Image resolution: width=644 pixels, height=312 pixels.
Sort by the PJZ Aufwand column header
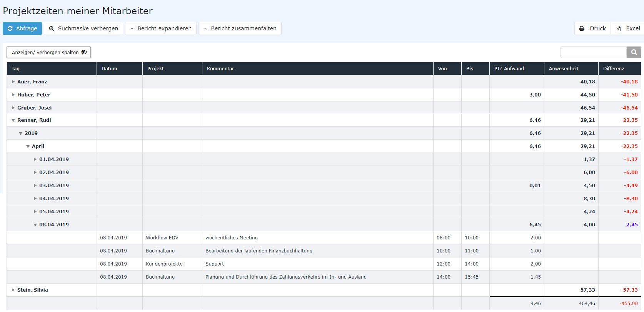pos(517,69)
